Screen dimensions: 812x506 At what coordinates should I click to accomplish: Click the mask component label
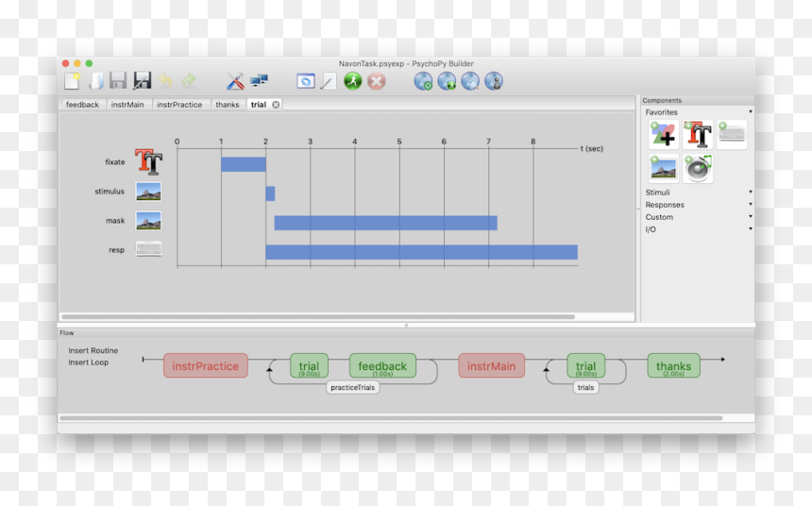point(115,221)
